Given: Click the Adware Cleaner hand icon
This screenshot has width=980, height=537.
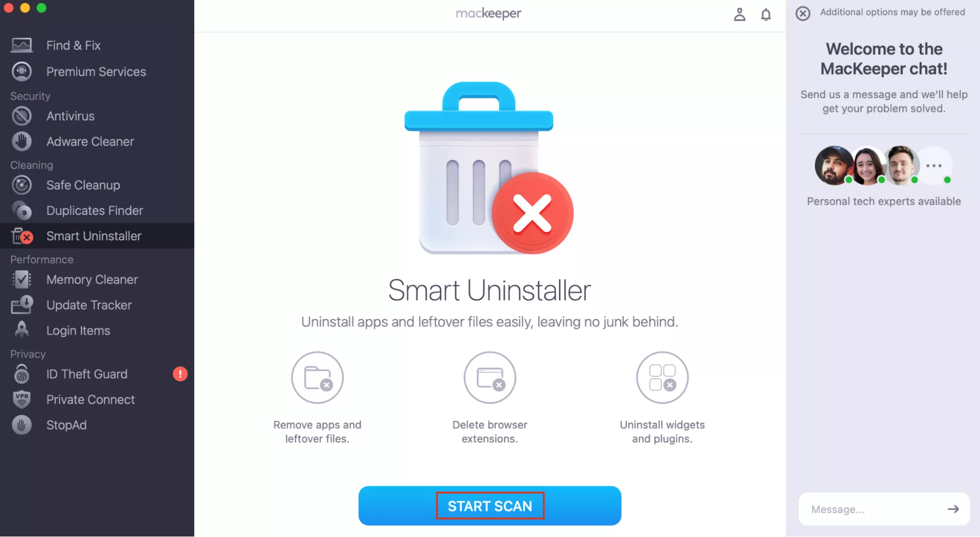Looking at the screenshot, I should (22, 142).
